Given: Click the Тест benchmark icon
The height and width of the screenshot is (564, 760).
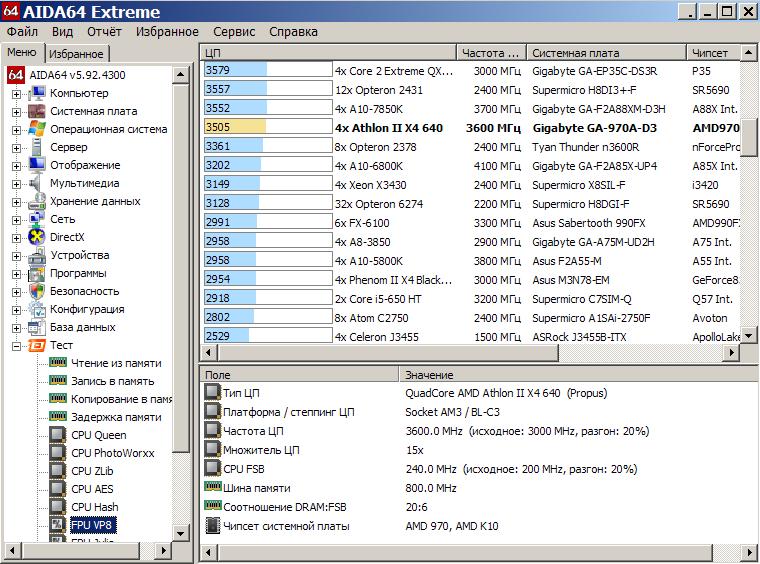Looking at the screenshot, I should (x=37, y=345).
